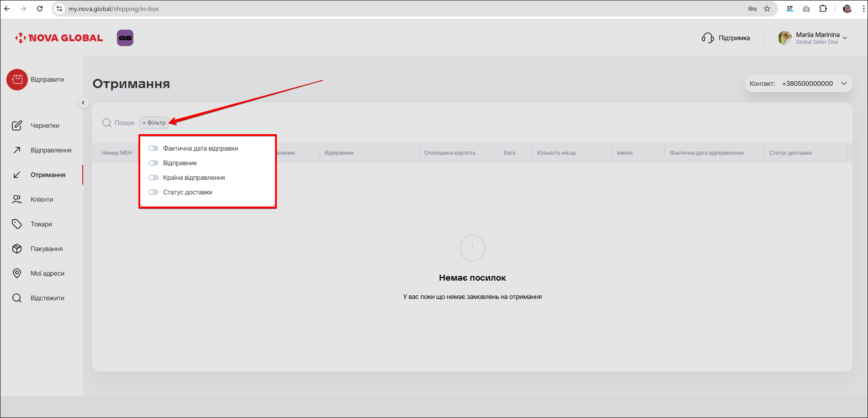Click the Відстежити magnifier icon
868x418 pixels.
17,298
